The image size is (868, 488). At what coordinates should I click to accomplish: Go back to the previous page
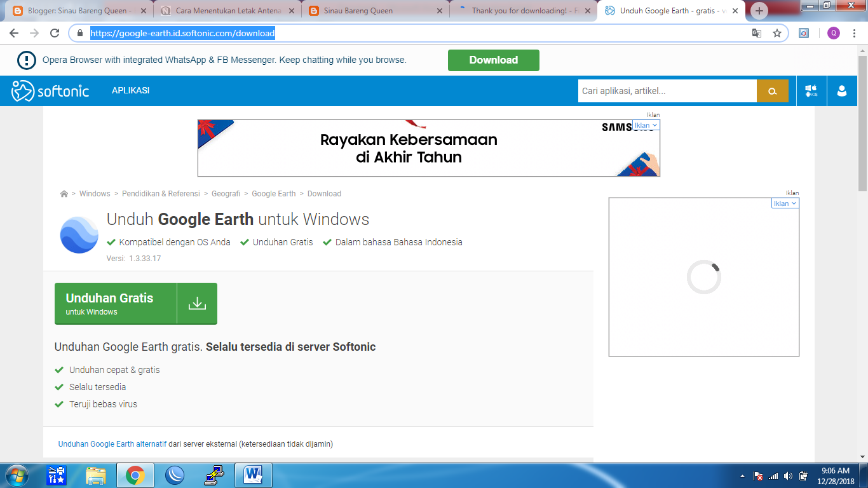(14, 33)
